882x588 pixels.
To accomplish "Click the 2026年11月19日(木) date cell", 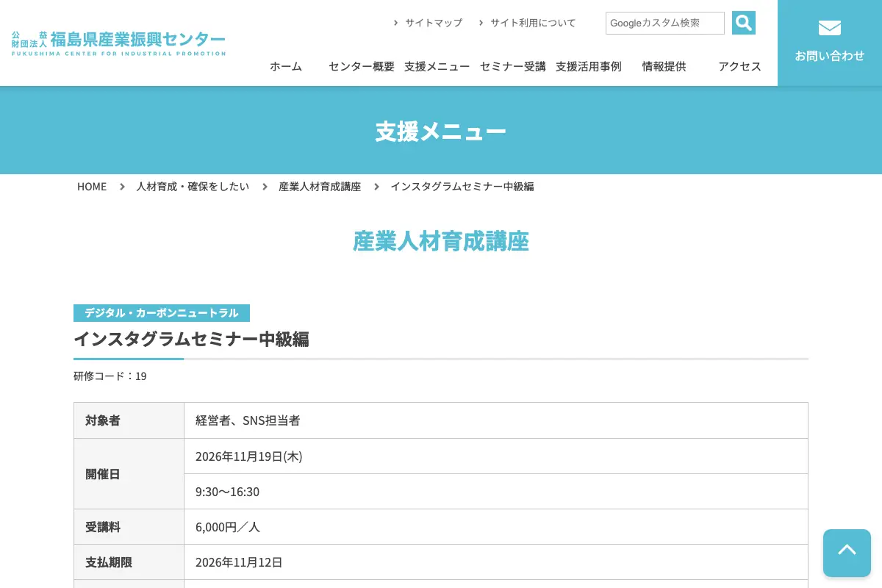I will tap(496, 456).
